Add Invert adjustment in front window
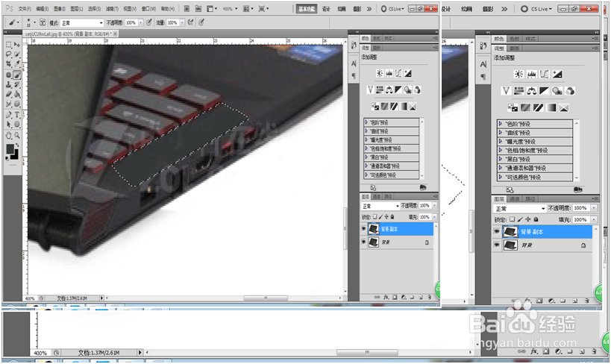 [x=375, y=106]
